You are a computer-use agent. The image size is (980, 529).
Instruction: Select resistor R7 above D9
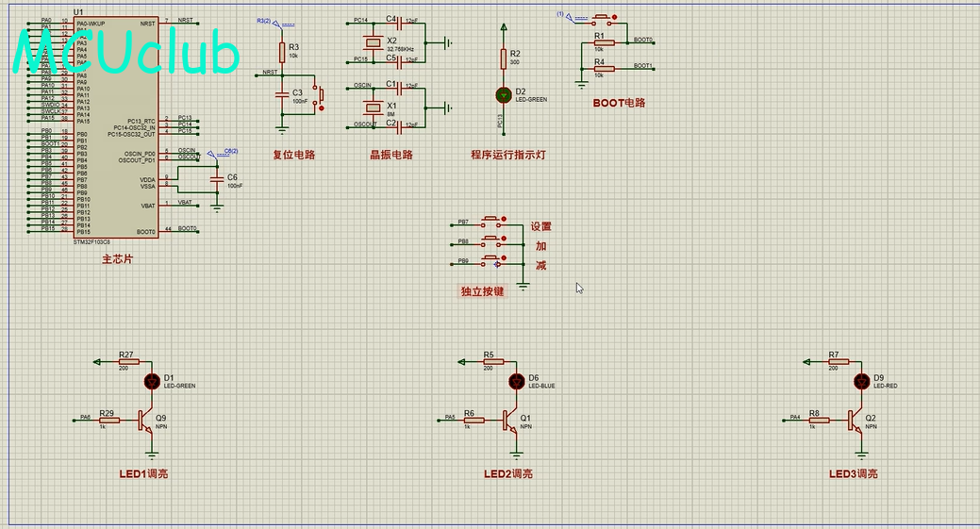[839, 361]
